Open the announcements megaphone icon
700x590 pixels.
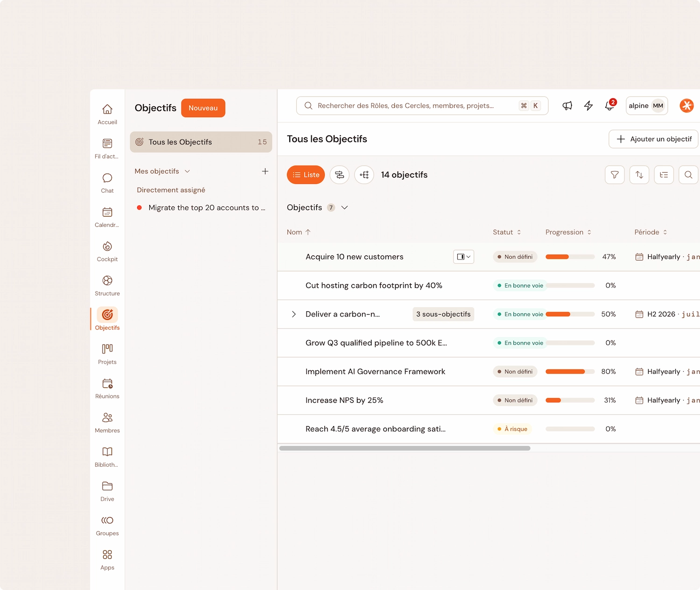tap(567, 105)
